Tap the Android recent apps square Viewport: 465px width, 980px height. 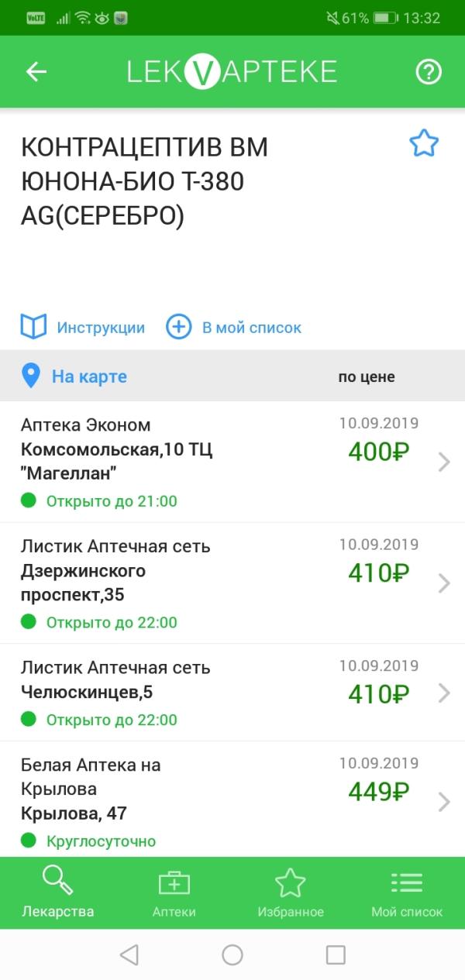coord(336,954)
